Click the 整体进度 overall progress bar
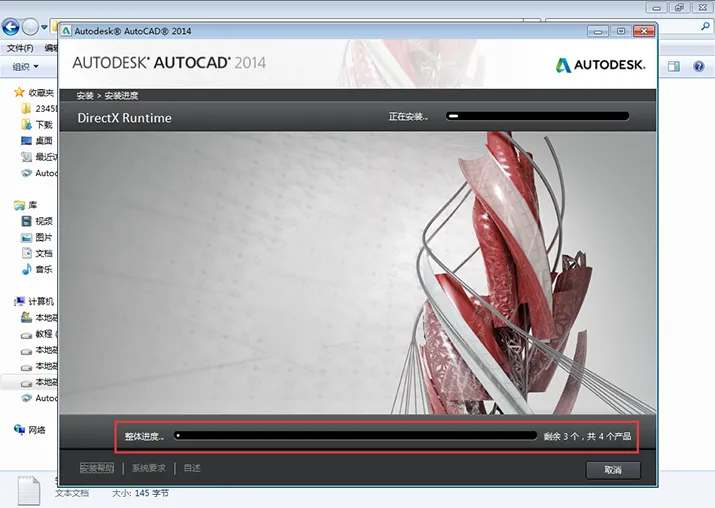Viewport: 715px width, 508px height. [x=355, y=436]
